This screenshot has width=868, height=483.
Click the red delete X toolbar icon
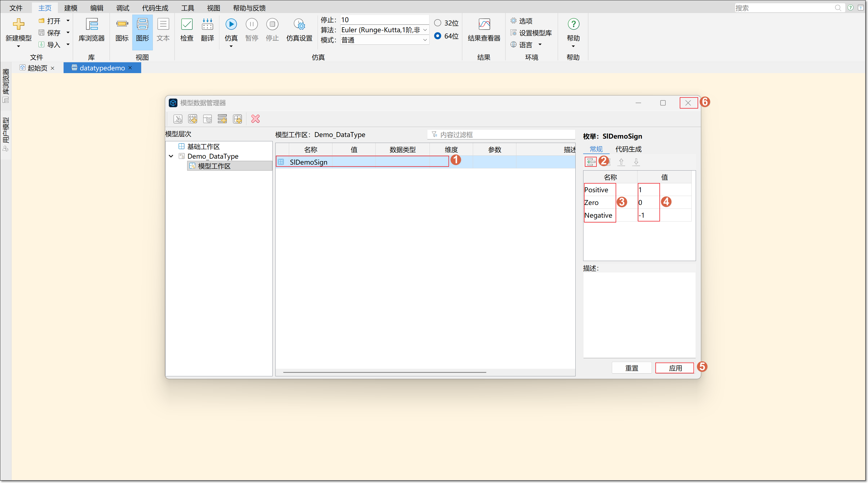255,119
